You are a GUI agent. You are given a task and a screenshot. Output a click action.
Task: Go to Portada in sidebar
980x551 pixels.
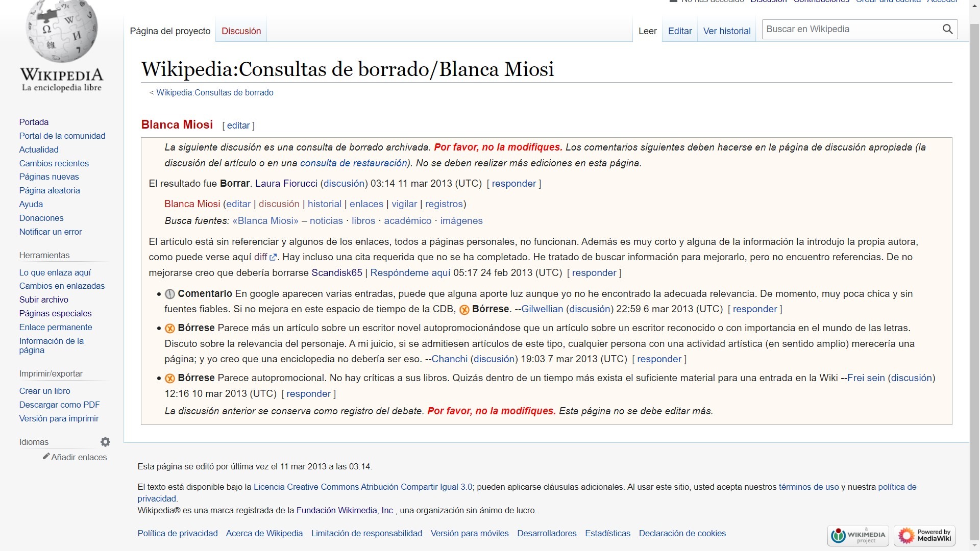[34, 122]
